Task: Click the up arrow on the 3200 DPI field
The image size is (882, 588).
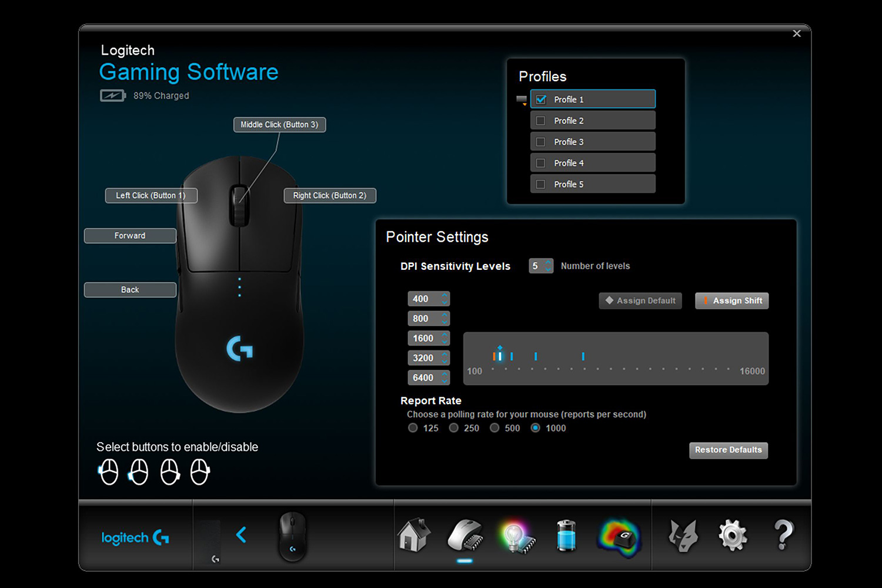Action: (445, 354)
